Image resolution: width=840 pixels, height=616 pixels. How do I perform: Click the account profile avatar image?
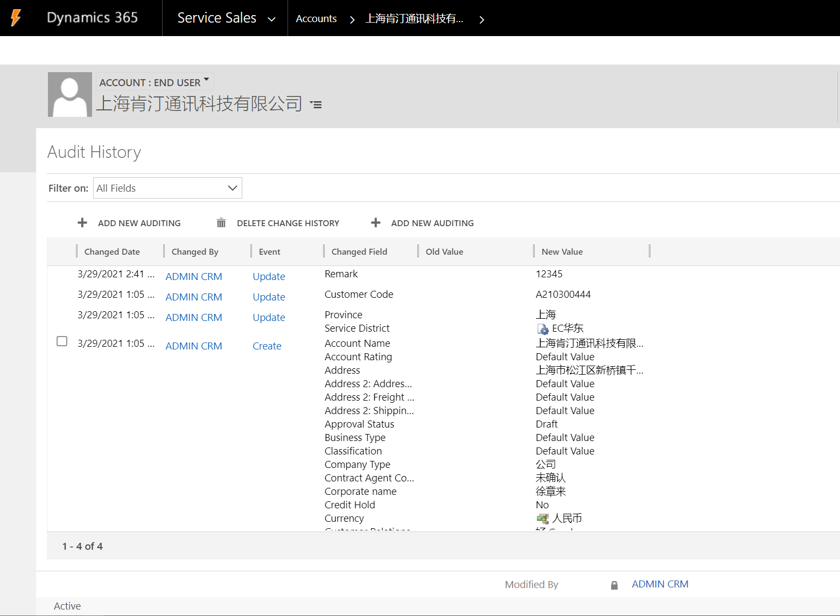coord(69,95)
